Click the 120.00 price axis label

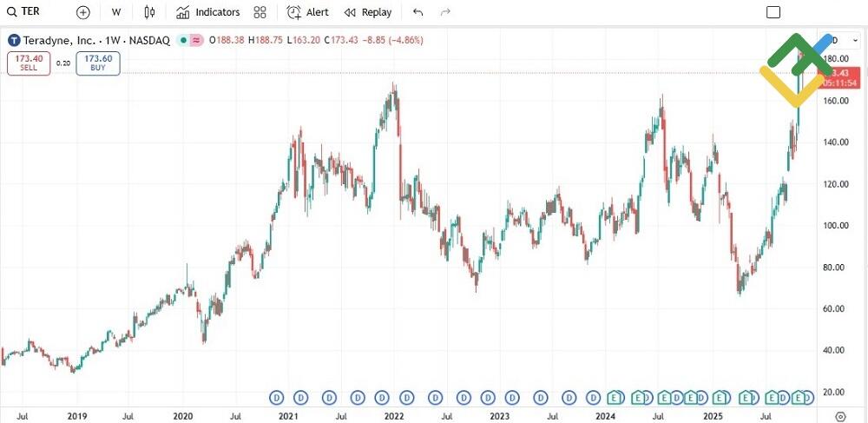pos(837,184)
